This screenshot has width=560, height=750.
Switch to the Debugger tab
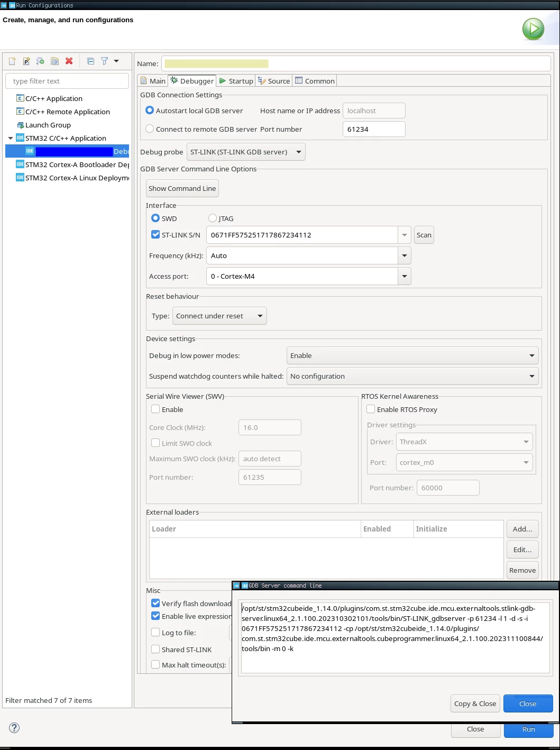[x=192, y=81]
